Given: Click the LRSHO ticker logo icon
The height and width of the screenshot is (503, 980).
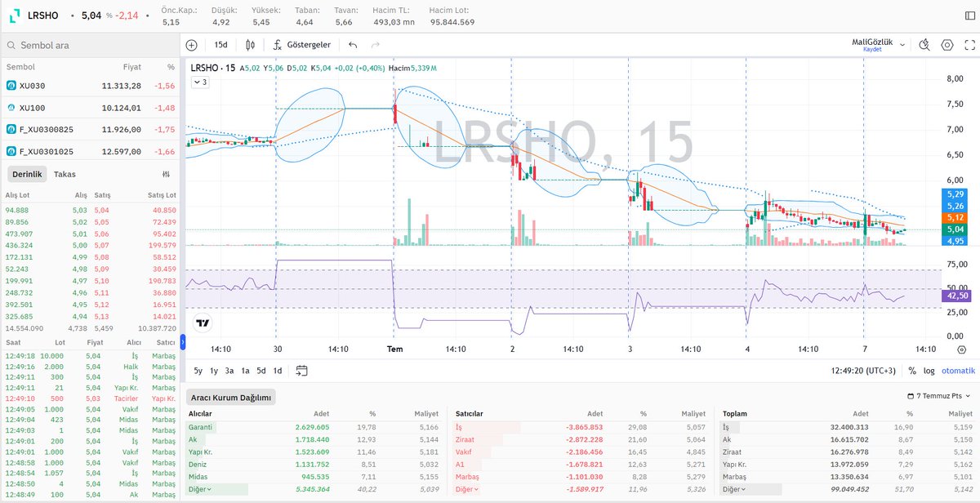Looking at the screenshot, I should pyautogui.click(x=14, y=15).
